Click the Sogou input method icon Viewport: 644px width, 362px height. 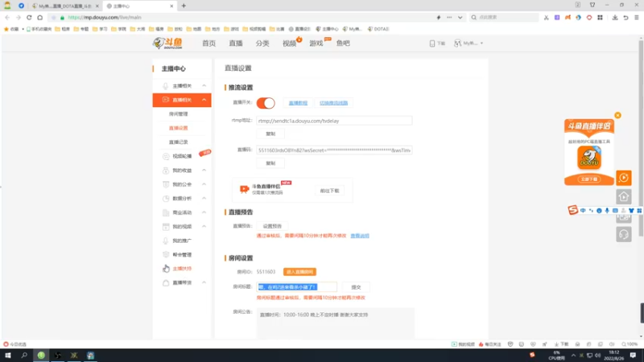tap(573, 210)
